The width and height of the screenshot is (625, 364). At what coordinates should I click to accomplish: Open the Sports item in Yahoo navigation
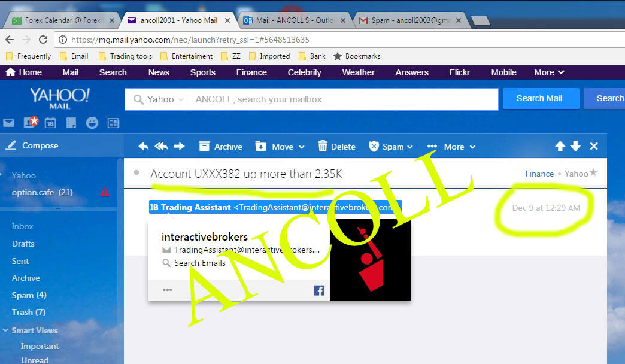(203, 72)
